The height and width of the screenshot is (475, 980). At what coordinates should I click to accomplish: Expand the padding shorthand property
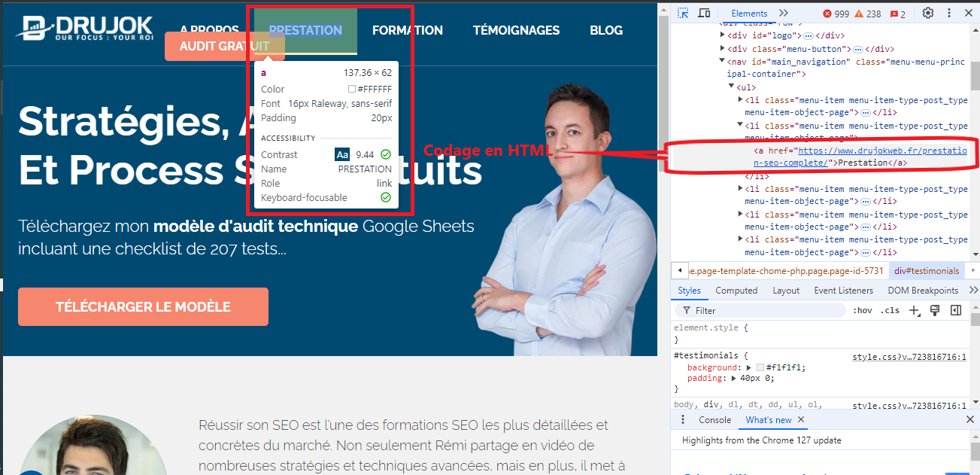click(735, 378)
